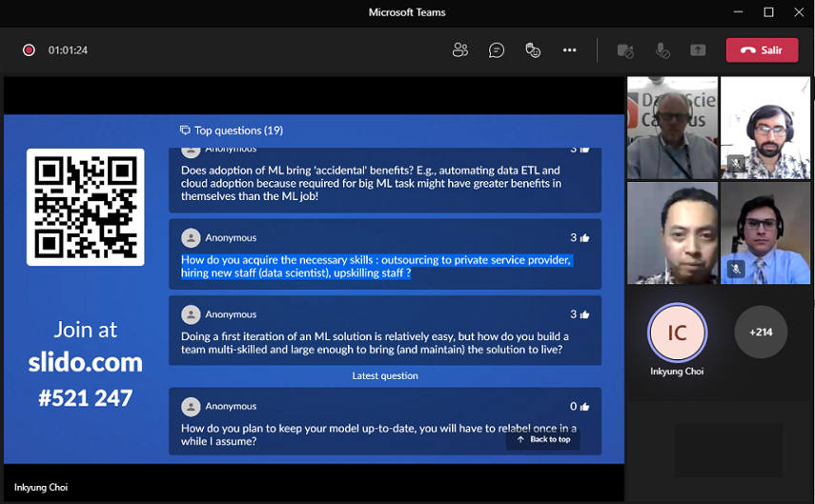815x504 pixels.
Task: Click the event code #521 247
Action: point(85,398)
